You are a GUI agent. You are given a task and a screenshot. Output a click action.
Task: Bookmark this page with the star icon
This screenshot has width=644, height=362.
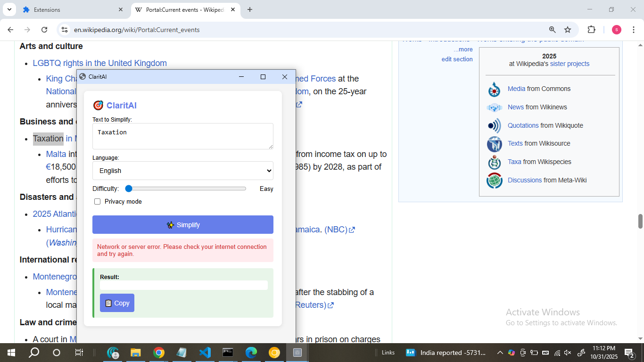point(568,30)
